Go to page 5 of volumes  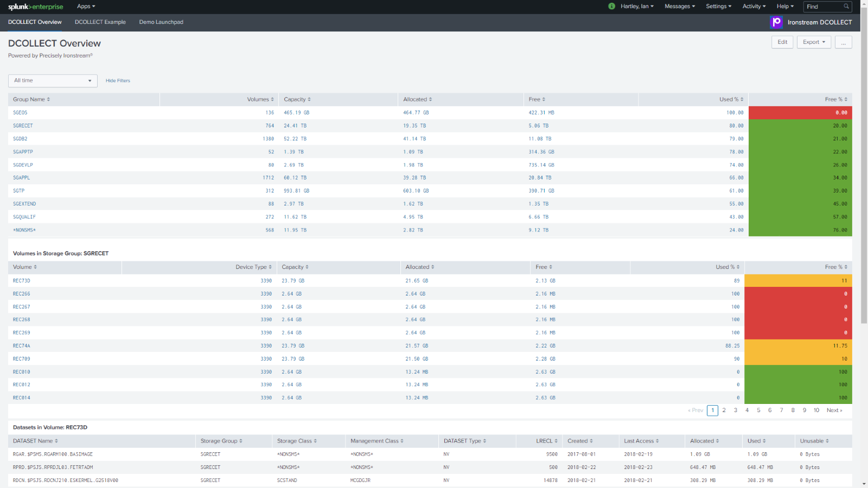coord(758,410)
